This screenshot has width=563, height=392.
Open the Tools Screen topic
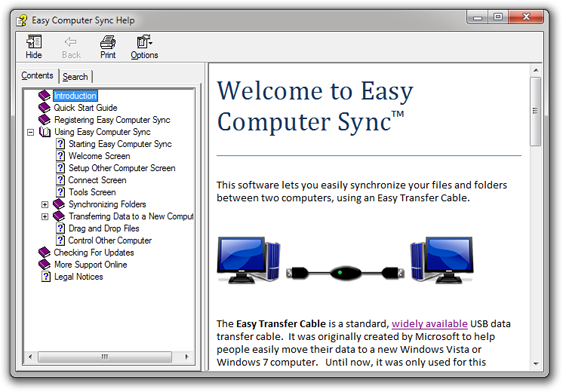tap(92, 192)
